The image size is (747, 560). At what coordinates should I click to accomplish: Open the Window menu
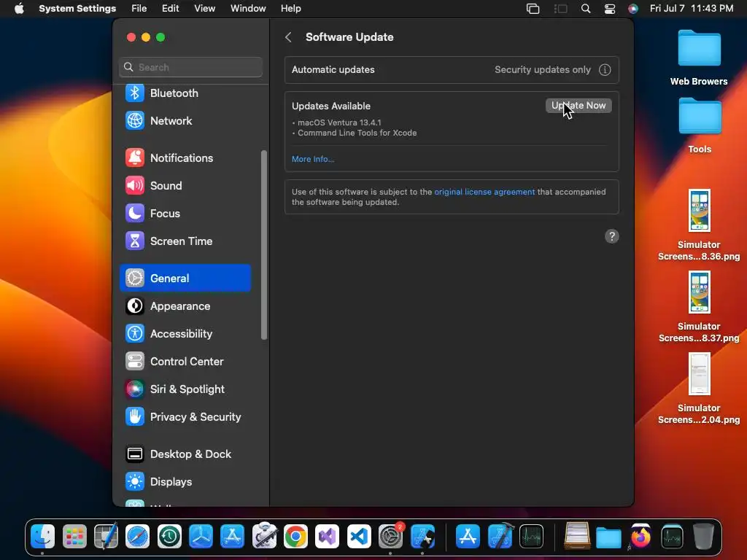click(x=248, y=9)
